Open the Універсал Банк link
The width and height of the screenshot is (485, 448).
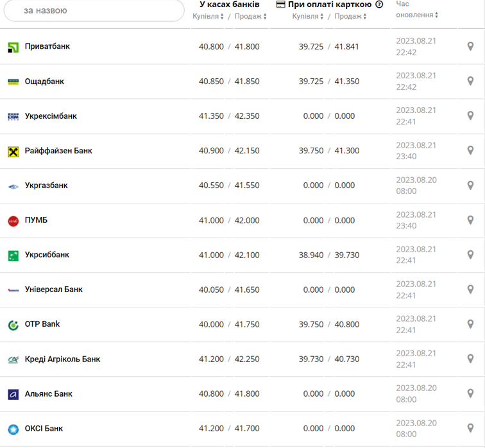pyautogui.click(x=53, y=289)
